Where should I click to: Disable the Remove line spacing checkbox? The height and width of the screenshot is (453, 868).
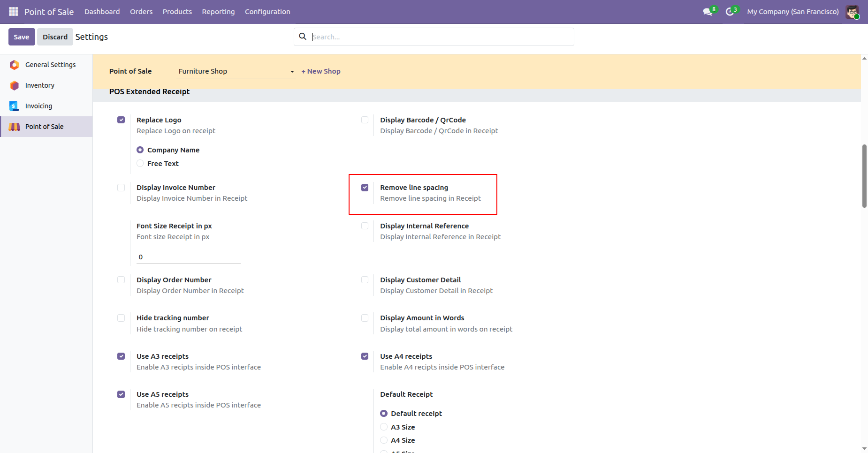tap(365, 188)
